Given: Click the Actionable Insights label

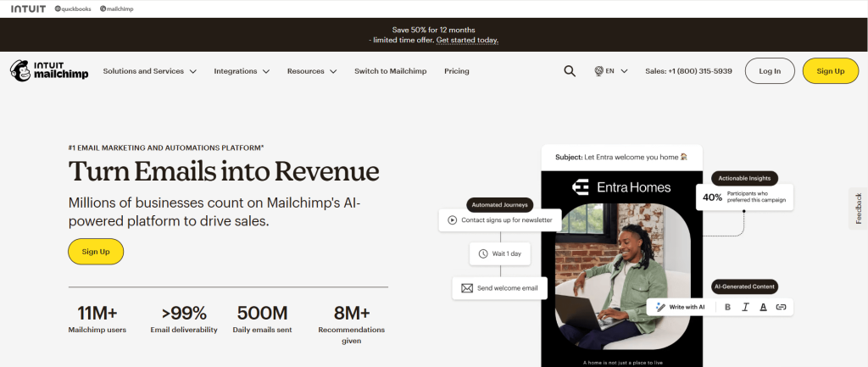Looking at the screenshot, I should [x=744, y=178].
